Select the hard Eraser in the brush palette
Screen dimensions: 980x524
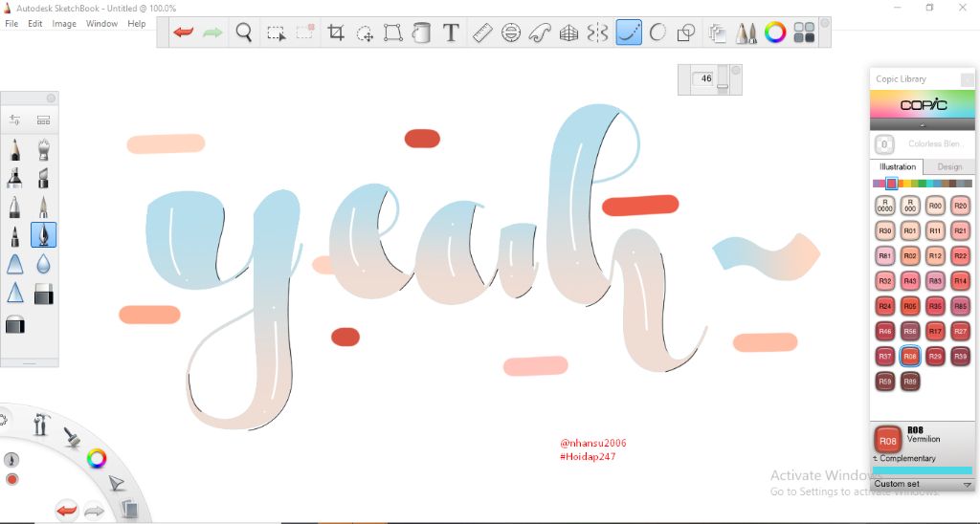point(43,294)
